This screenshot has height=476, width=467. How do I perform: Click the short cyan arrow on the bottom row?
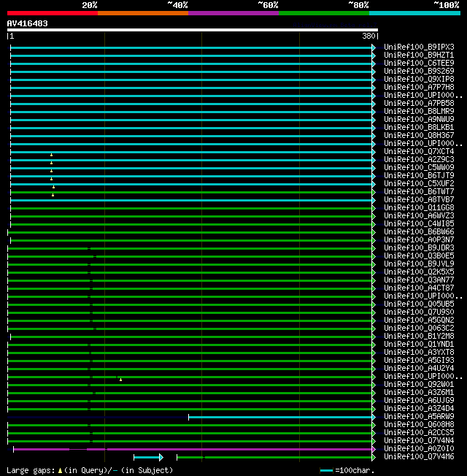coord(147,457)
